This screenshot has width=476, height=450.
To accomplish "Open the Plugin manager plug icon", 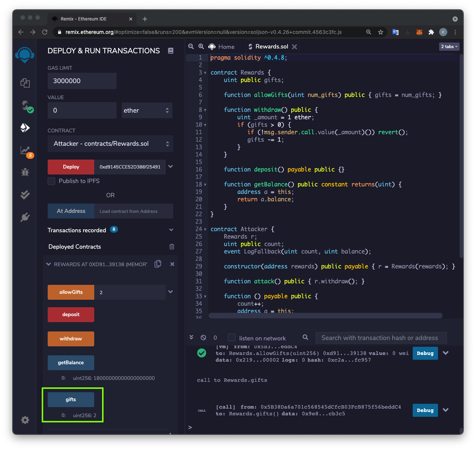I will (25, 217).
